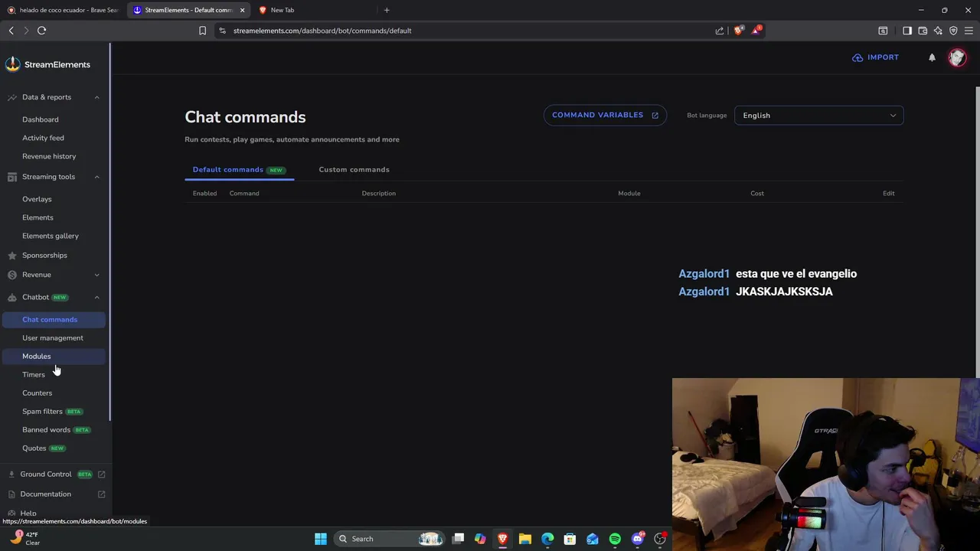Click the browser back arrow
The height and width of the screenshot is (551, 980).
[11, 31]
